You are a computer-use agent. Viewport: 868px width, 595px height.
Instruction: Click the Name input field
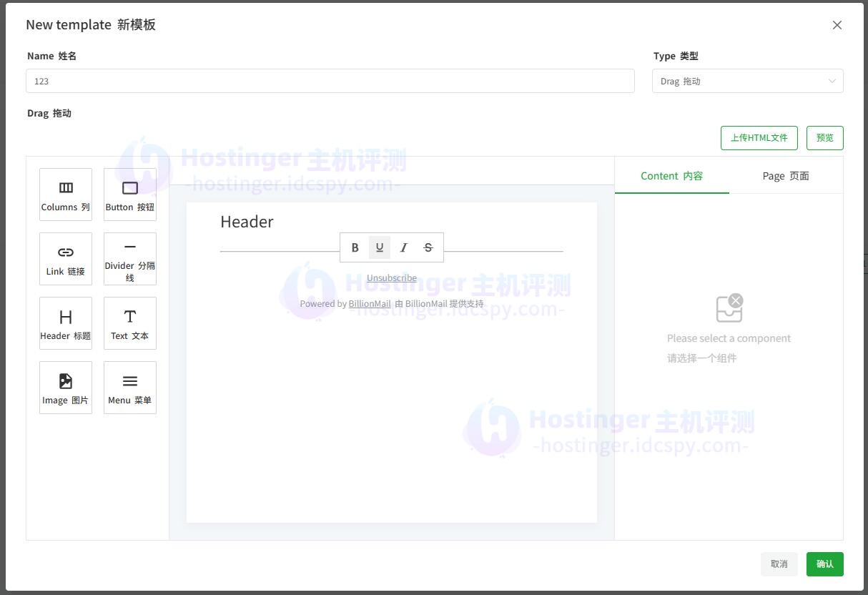point(330,82)
